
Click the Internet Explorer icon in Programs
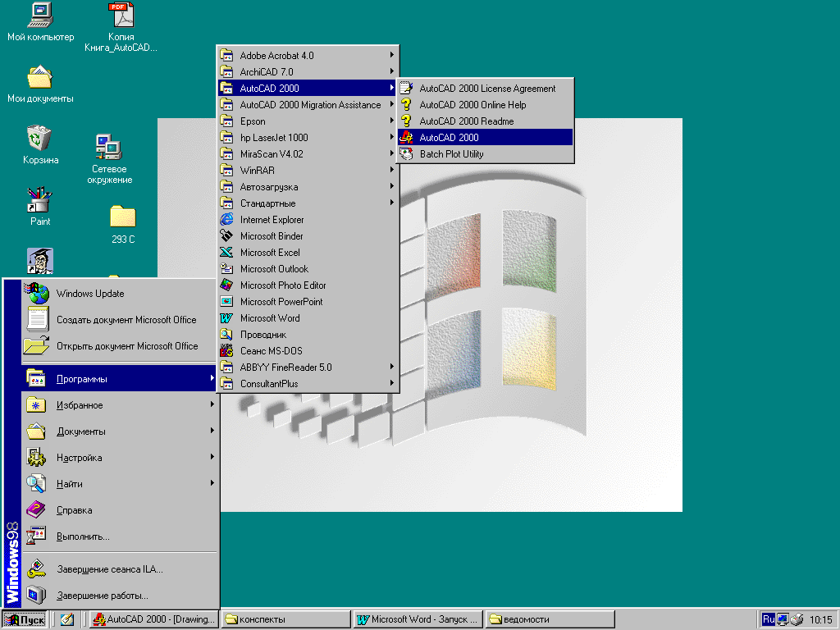point(226,220)
